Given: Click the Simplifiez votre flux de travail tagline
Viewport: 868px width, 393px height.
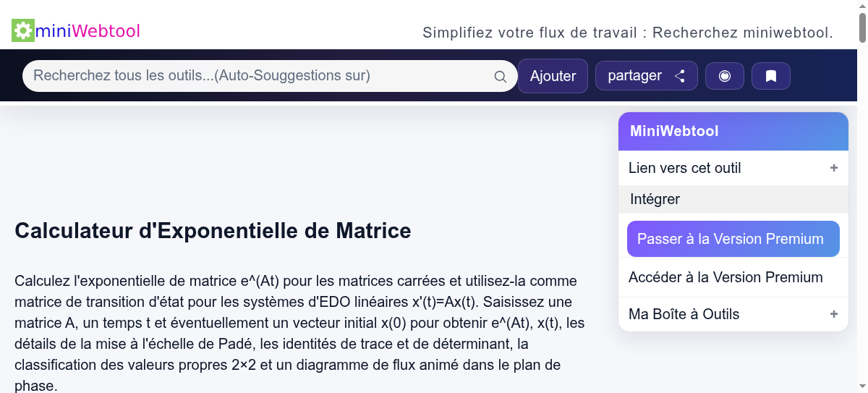Looking at the screenshot, I should 627,33.
